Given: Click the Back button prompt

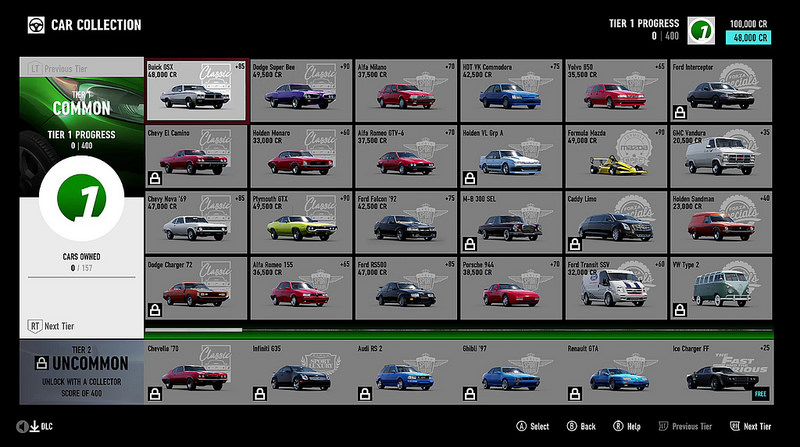Looking at the screenshot, I should [x=581, y=427].
